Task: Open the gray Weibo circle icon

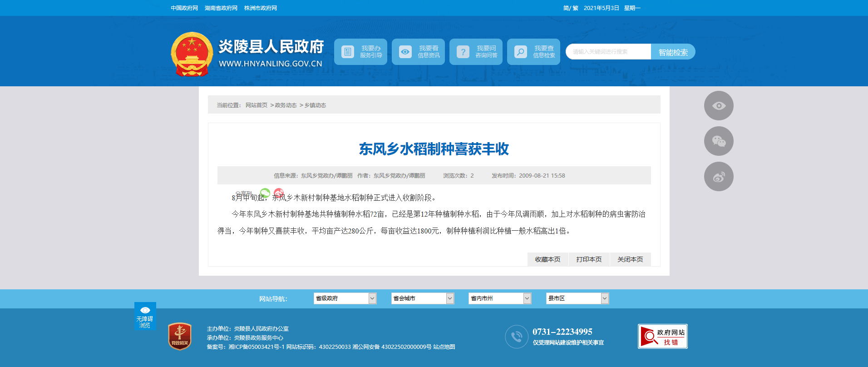Action: point(718,177)
